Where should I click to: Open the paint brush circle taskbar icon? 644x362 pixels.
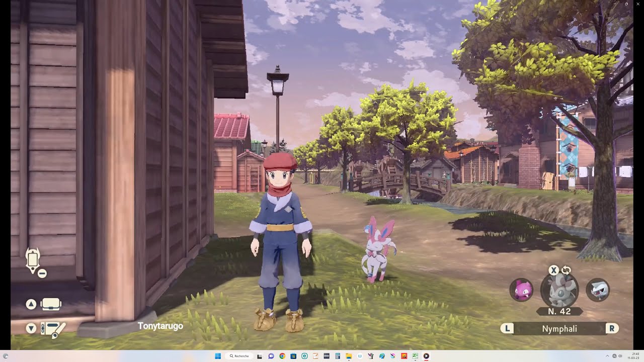(x=393, y=356)
